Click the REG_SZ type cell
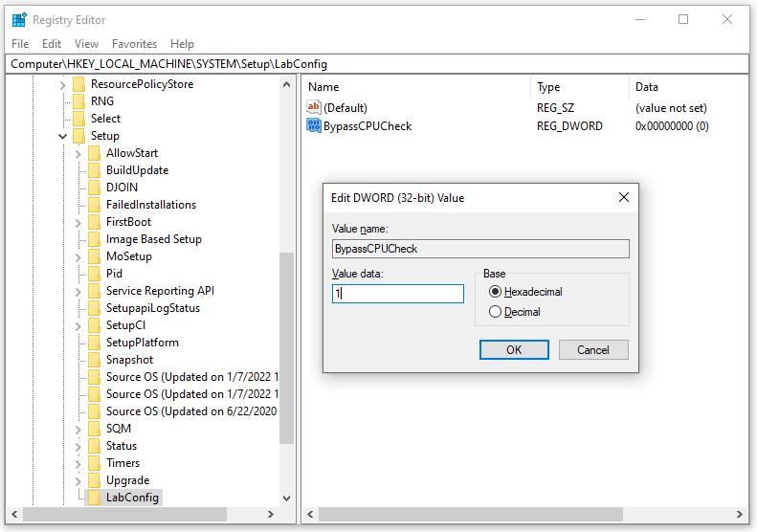 [555, 108]
